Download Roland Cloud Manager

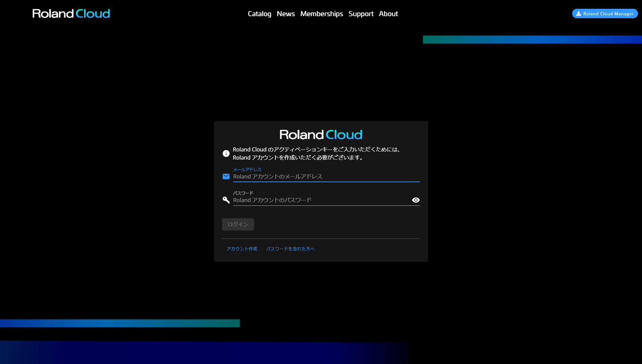point(605,13)
